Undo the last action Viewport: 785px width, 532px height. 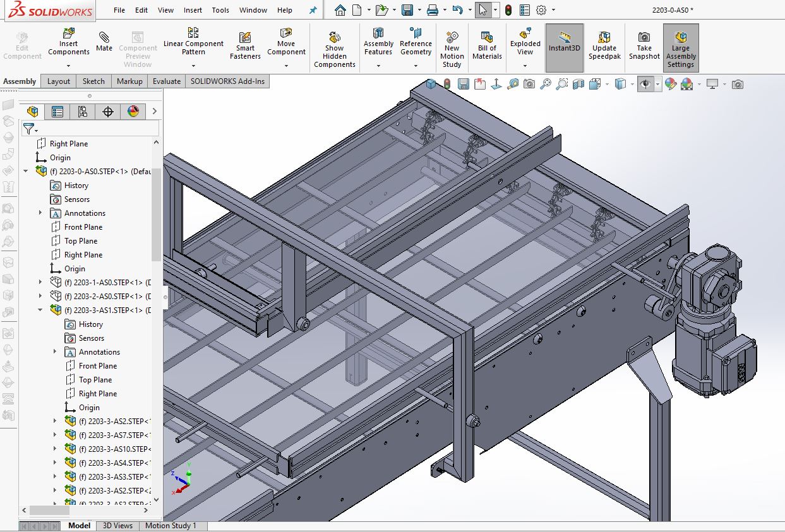tap(457, 10)
